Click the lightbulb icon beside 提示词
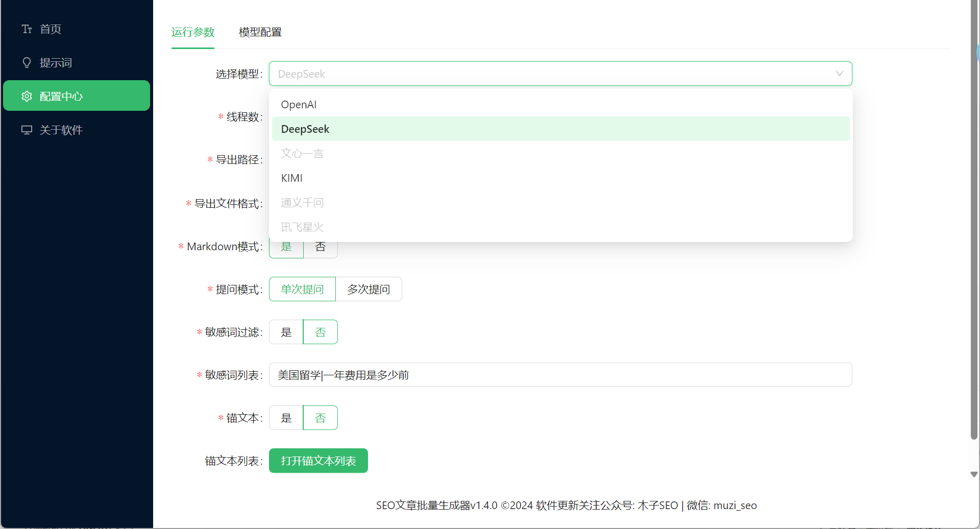Image resolution: width=980 pixels, height=529 pixels. [x=27, y=63]
